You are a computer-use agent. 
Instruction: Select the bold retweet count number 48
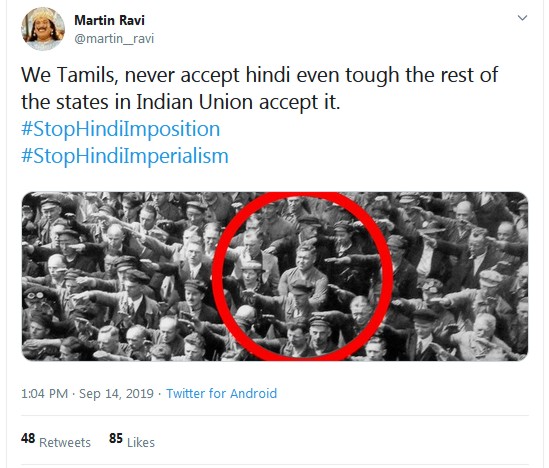pyautogui.click(x=28, y=438)
